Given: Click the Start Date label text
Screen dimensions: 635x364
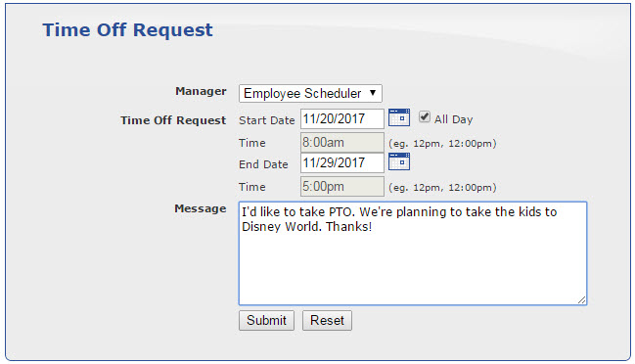Looking at the screenshot, I should [x=266, y=120].
